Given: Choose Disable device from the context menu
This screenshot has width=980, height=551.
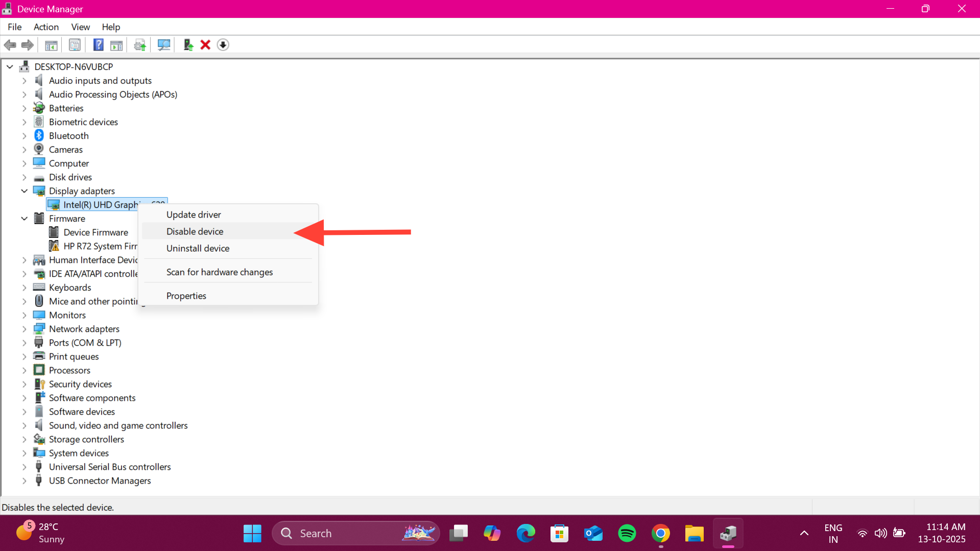Looking at the screenshot, I should pyautogui.click(x=195, y=231).
